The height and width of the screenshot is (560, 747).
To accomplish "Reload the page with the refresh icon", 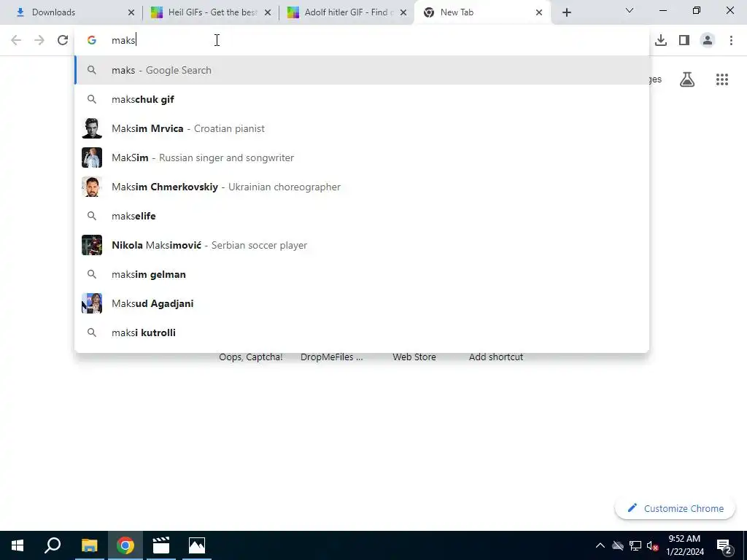I will tap(63, 40).
